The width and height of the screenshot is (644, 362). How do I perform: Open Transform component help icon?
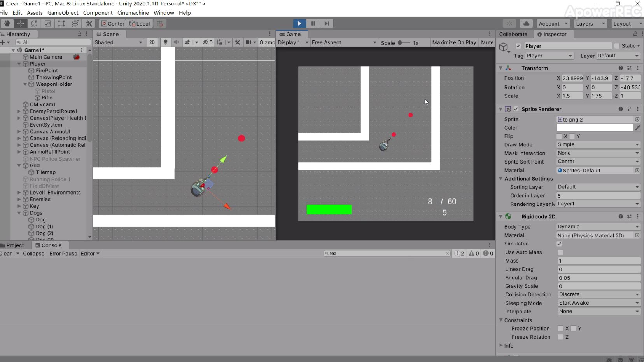pyautogui.click(x=621, y=68)
